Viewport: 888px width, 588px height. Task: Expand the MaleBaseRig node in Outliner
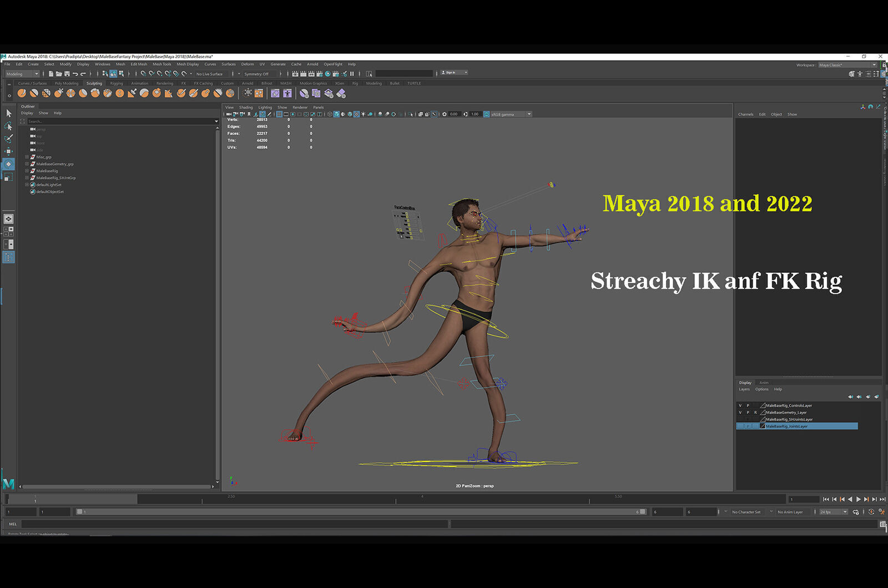(x=27, y=171)
